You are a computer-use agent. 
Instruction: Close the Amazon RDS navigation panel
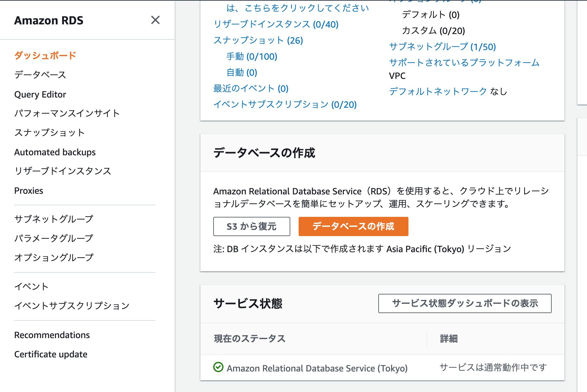[x=155, y=20]
